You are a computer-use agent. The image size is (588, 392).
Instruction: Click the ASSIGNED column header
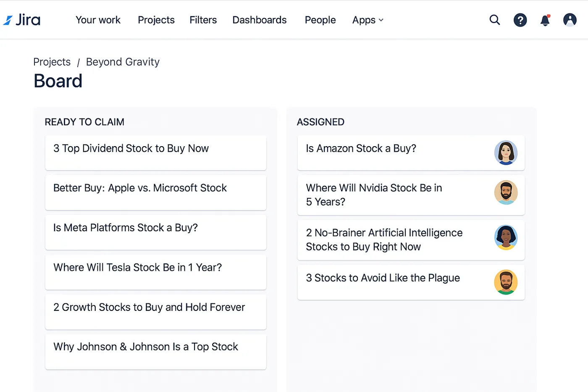[x=320, y=122]
